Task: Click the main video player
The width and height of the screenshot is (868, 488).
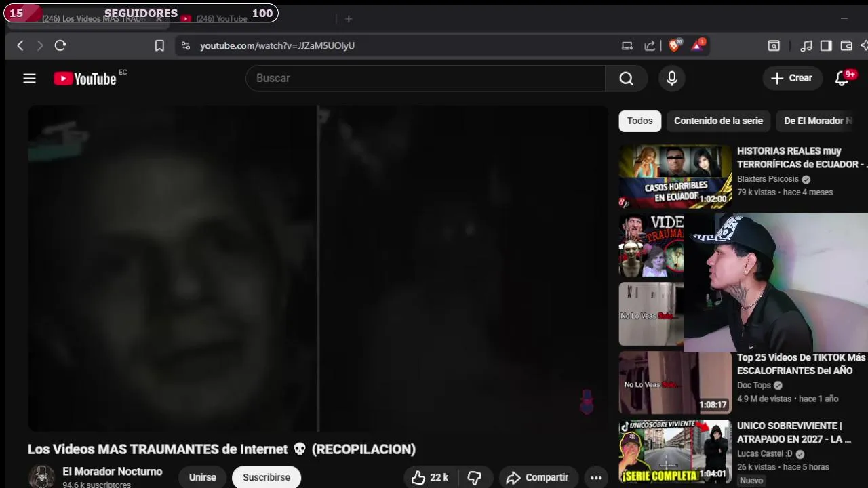Action: click(x=318, y=268)
